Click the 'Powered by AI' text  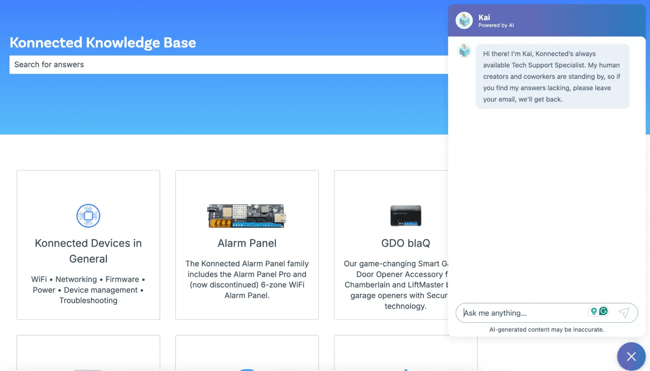496,25
